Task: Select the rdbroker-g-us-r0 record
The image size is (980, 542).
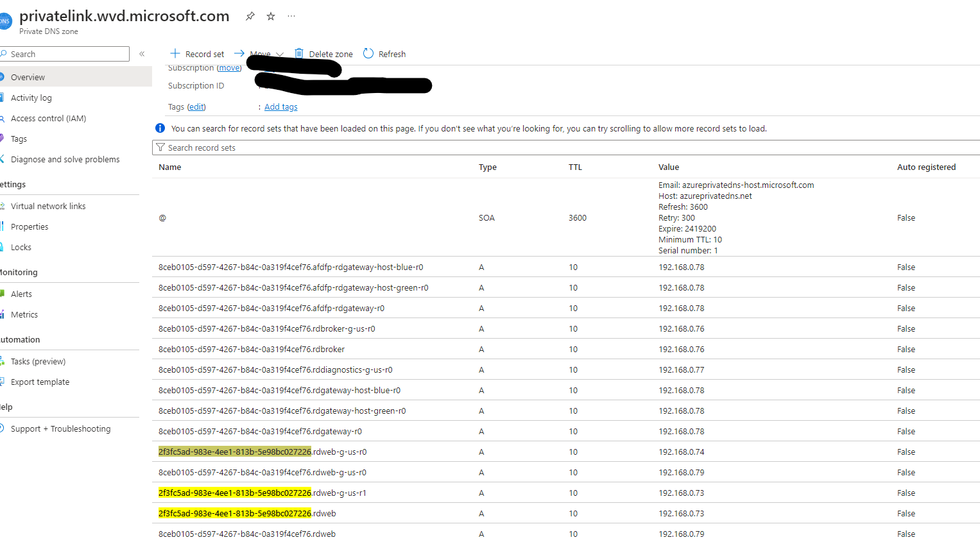Action: click(566, 328)
